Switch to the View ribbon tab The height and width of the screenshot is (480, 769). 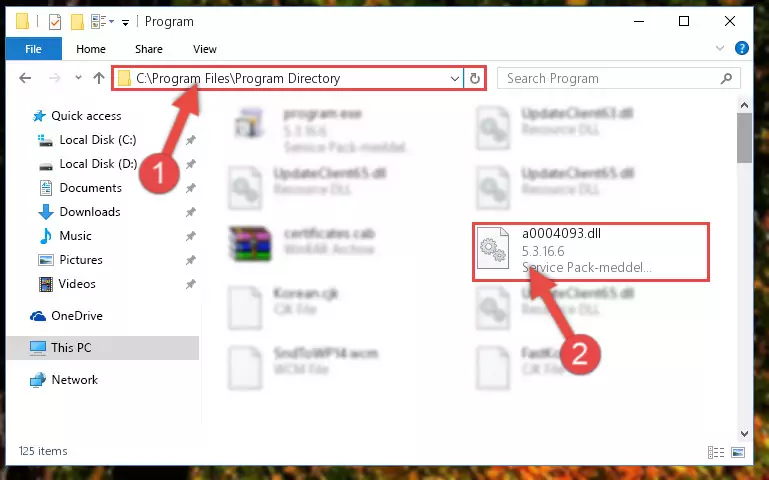click(x=205, y=49)
